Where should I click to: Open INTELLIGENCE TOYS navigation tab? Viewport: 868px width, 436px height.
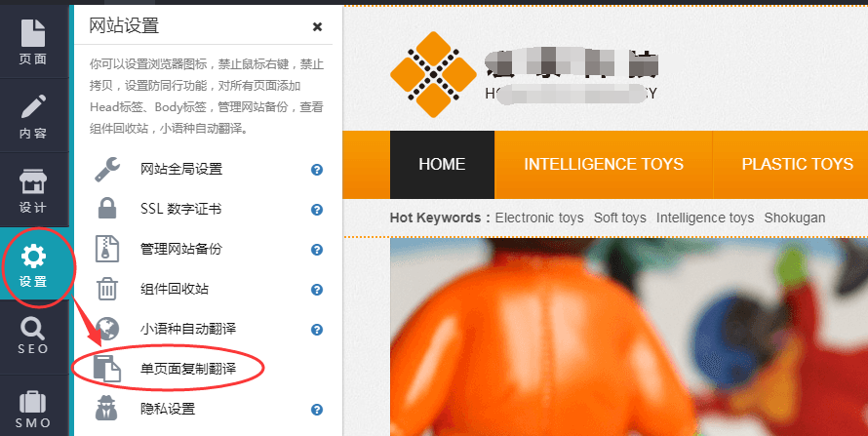point(604,164)
